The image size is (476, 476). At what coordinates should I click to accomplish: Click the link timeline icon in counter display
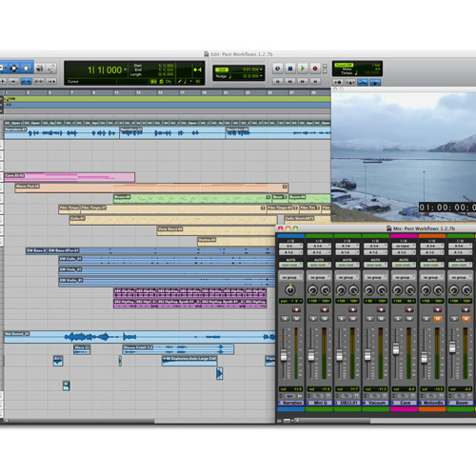click(153, 82)
